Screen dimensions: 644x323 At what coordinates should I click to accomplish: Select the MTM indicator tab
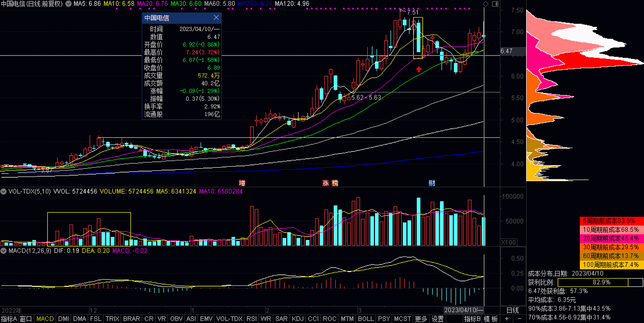[347, 319]
